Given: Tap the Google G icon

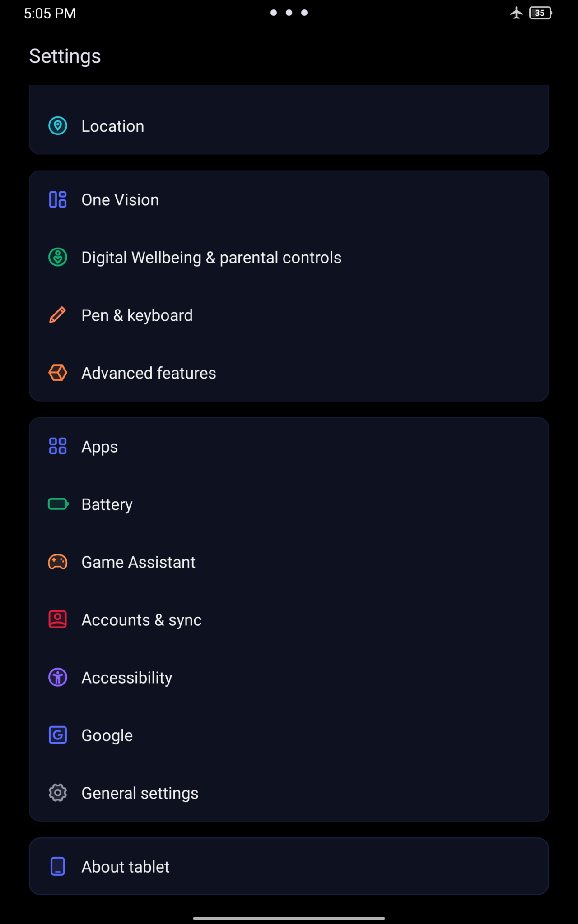Looking at the screenshot, I should coord(58,735).
